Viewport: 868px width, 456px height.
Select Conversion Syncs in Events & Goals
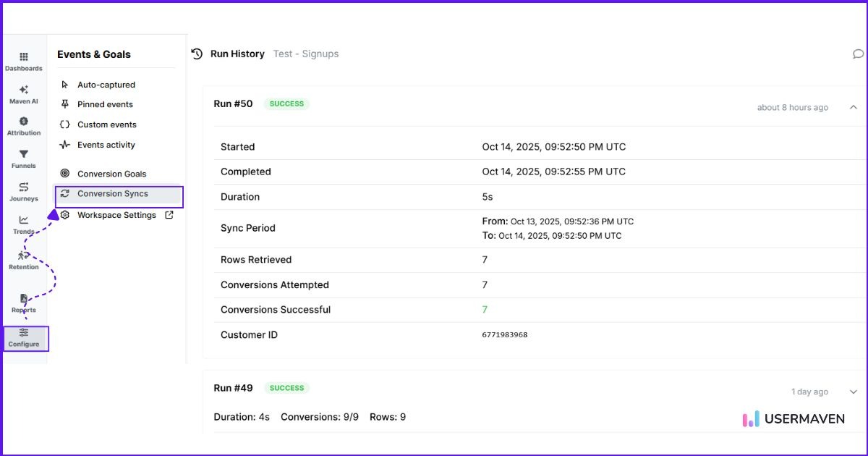113,194
